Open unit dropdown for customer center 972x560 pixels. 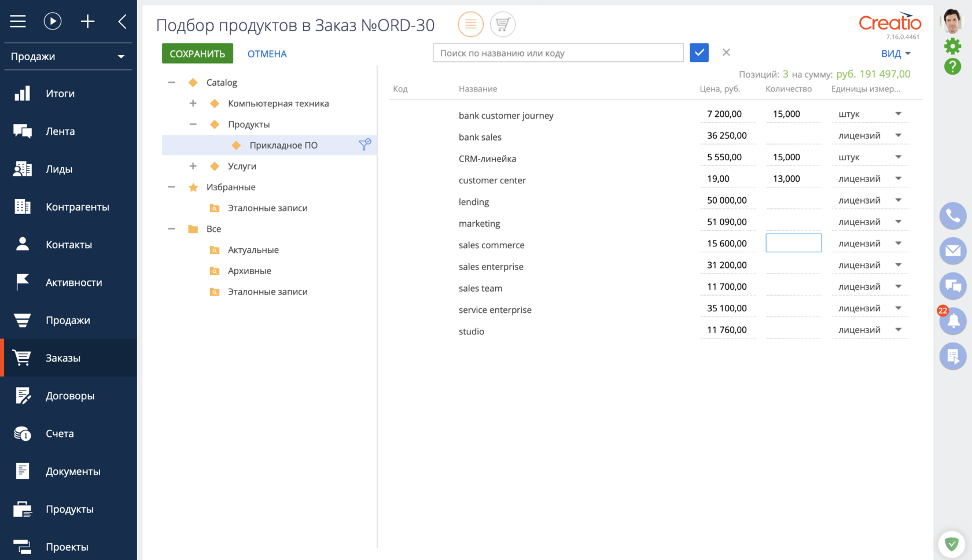(898, 179)
